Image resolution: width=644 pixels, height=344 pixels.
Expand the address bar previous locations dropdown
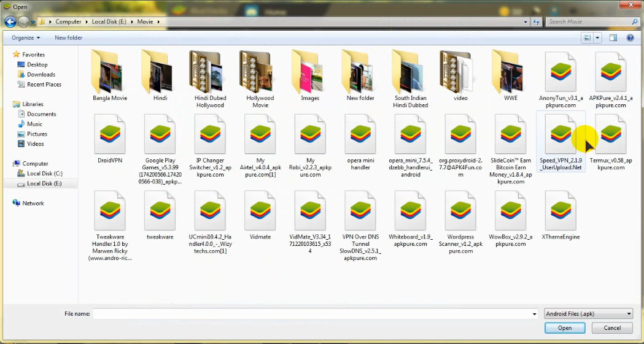click(526, 21)
